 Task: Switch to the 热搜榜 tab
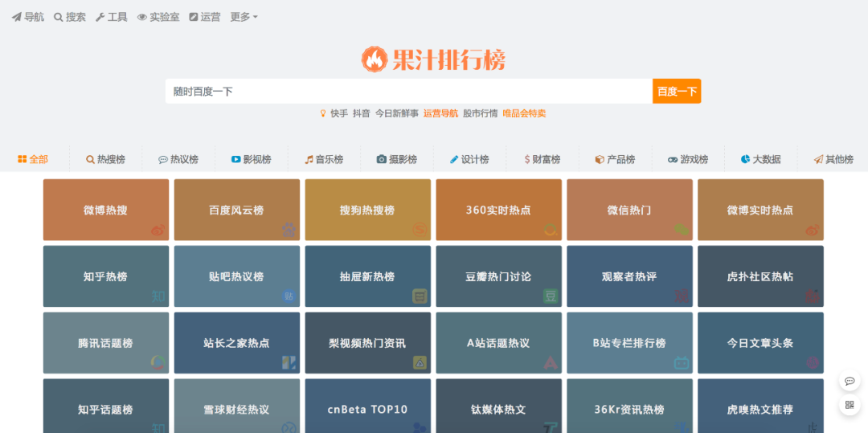tap(106, 159)
